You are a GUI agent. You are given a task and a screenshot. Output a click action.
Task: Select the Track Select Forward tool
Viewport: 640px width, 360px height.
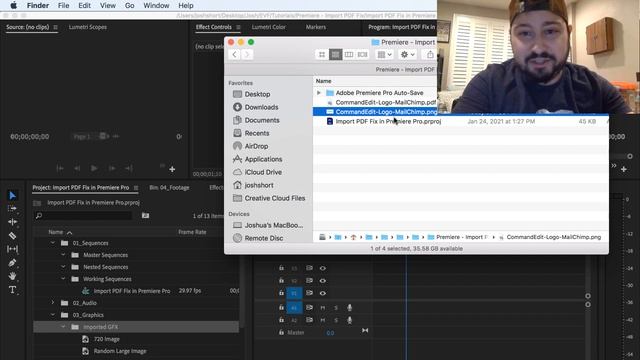(12, 208)
